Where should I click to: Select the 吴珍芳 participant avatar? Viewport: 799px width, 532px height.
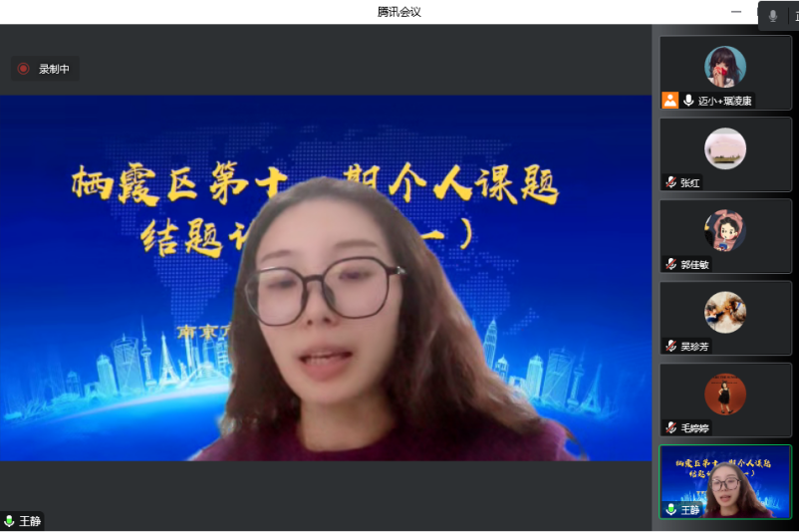pyautogui.click(x=725, y=313)
